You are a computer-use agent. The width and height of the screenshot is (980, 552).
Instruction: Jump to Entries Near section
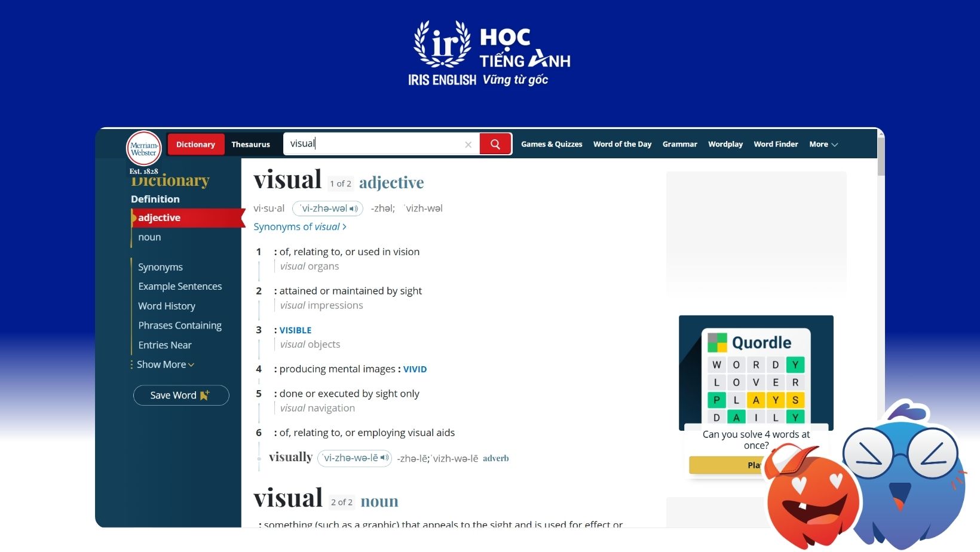coord(165,345)
